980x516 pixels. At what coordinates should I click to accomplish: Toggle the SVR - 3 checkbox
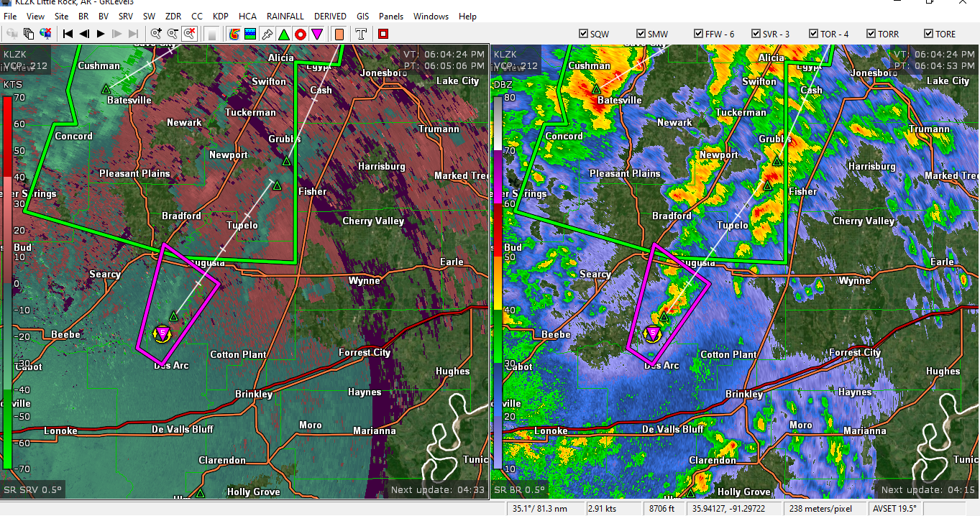[756, 34]
